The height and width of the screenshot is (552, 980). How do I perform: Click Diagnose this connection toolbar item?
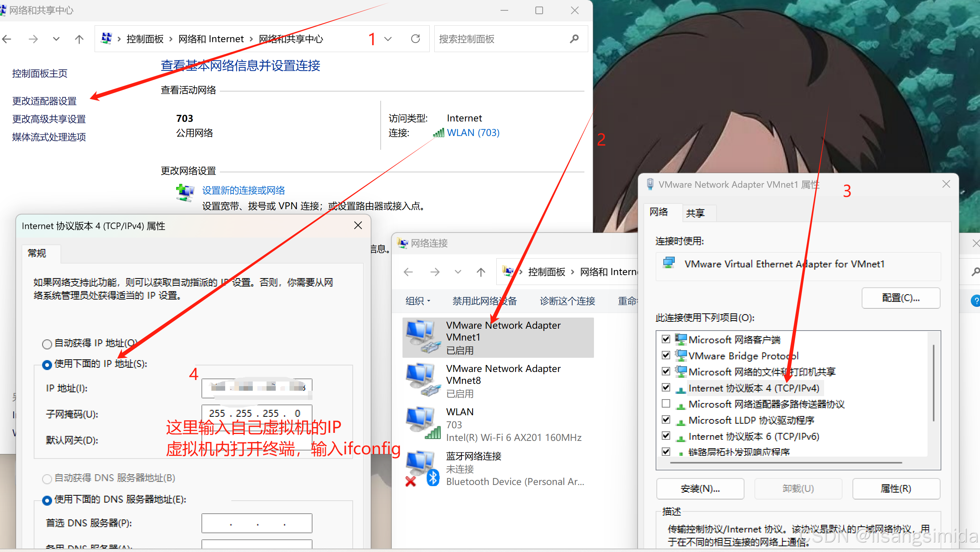pyautogui.click(x=567, y=301)
